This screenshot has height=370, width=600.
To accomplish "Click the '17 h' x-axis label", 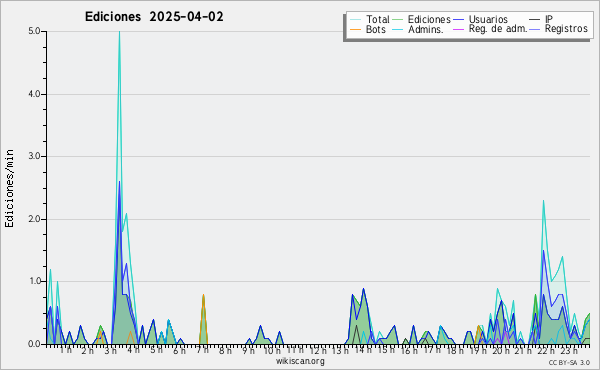I will point(432,350).
